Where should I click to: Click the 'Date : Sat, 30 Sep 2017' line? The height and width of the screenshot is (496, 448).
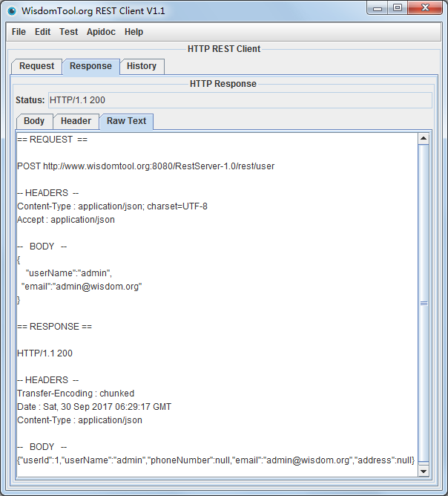click(94, 407)
